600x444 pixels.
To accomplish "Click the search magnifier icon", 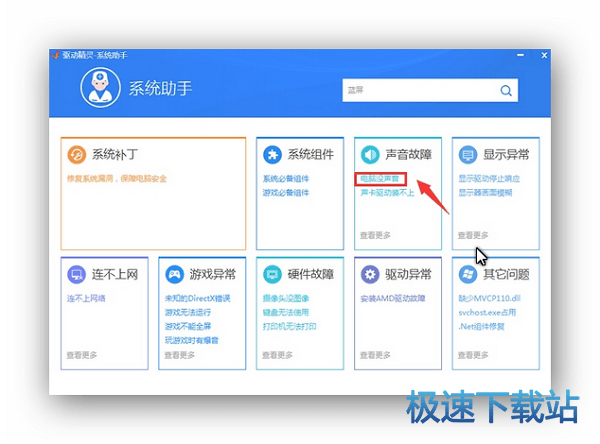I will pyautogui.click(x=506, y=91).
